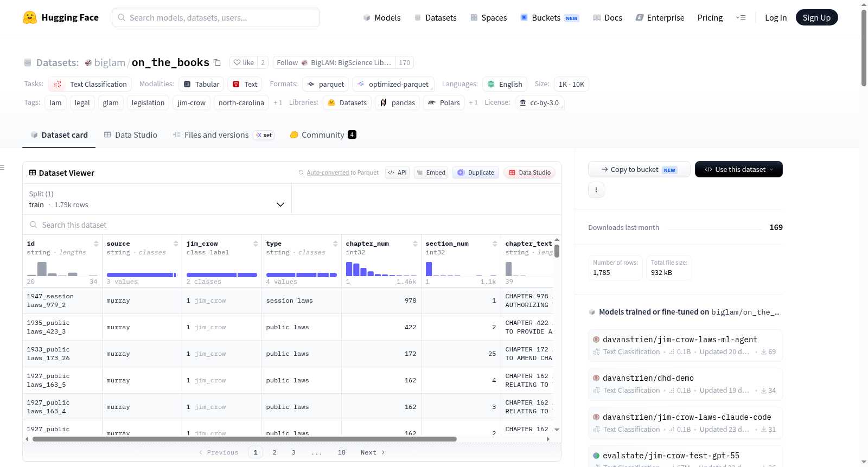Sort the type column

click(x=335, y=244)
